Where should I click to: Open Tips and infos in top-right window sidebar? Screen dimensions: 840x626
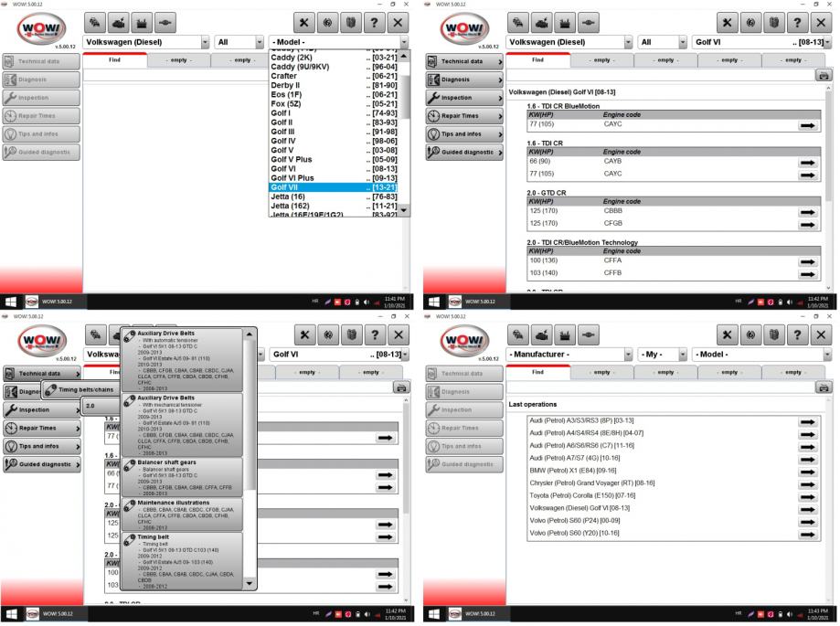[x=464, y=133]
